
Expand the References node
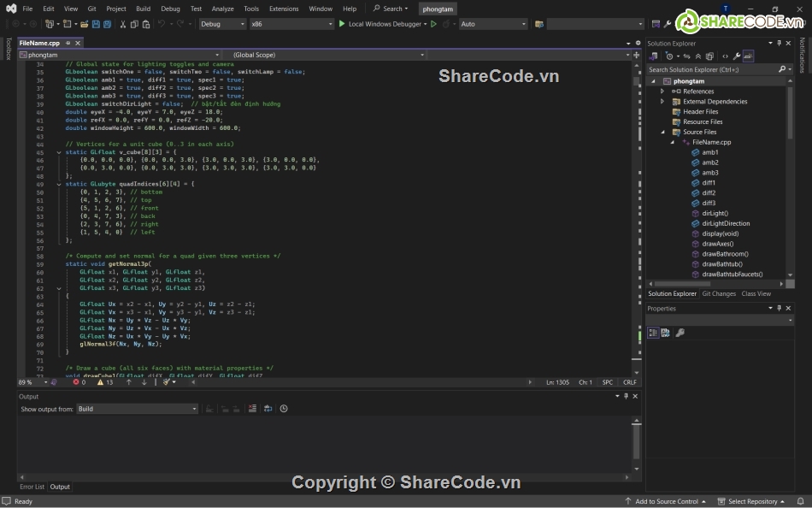click(x=662, y=92)
